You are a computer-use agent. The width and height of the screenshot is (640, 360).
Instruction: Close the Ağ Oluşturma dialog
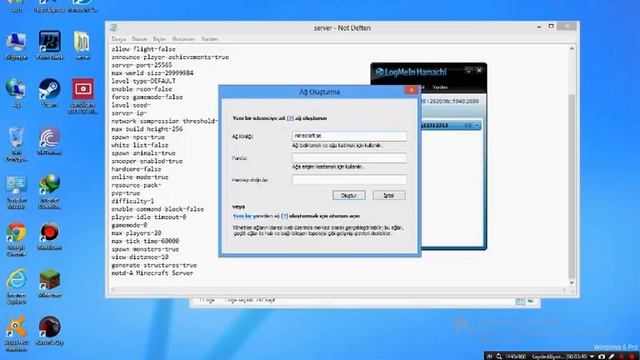coord(411,90)
